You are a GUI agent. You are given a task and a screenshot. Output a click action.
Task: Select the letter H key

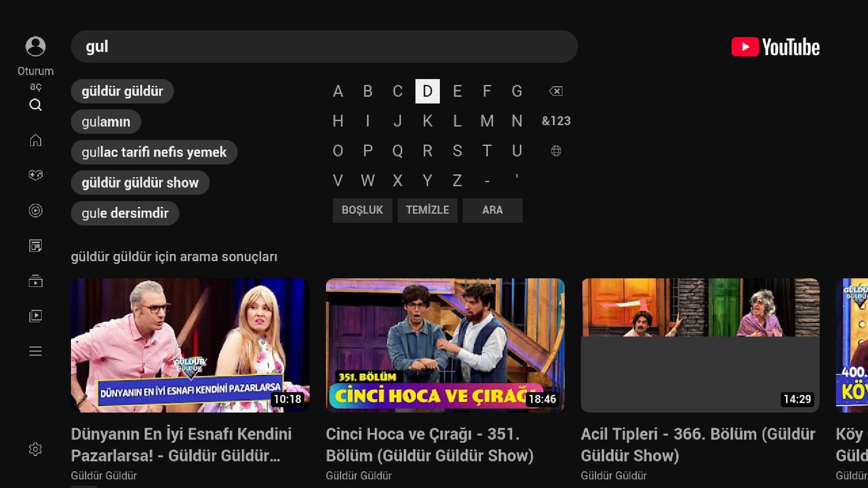point(338,121)
